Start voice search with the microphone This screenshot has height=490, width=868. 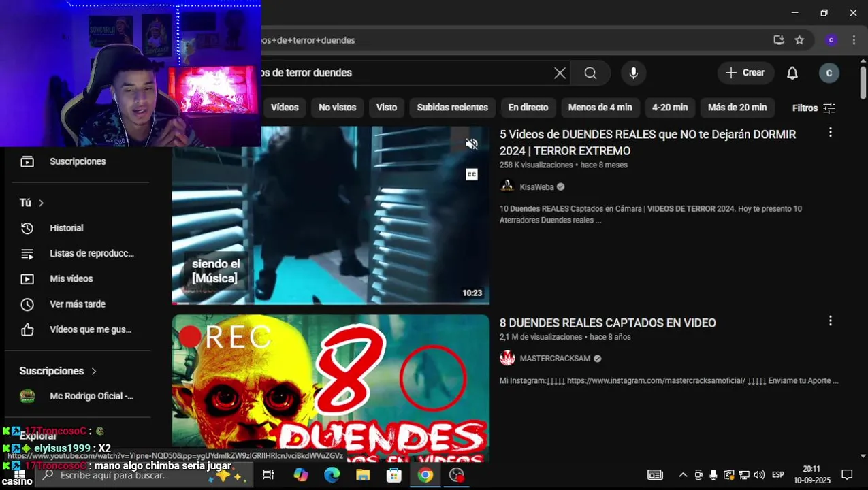click(634, 73)
